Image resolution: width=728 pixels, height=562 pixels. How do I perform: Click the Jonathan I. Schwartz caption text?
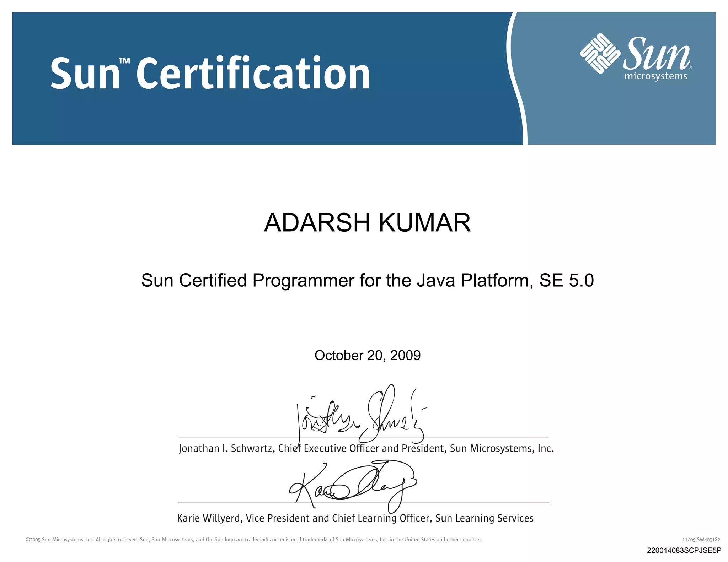(366, 449)
